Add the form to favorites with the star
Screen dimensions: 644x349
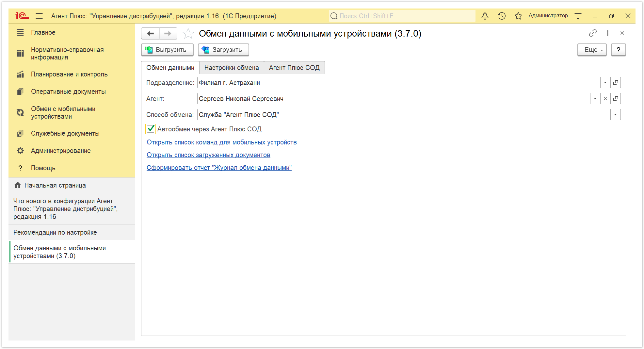pyautogui.click(x=188, y=33)
